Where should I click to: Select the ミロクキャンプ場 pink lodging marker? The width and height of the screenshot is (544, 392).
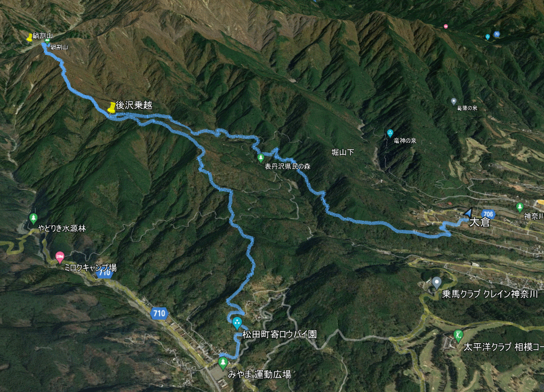pyautogui.click(x=60, y=258)
